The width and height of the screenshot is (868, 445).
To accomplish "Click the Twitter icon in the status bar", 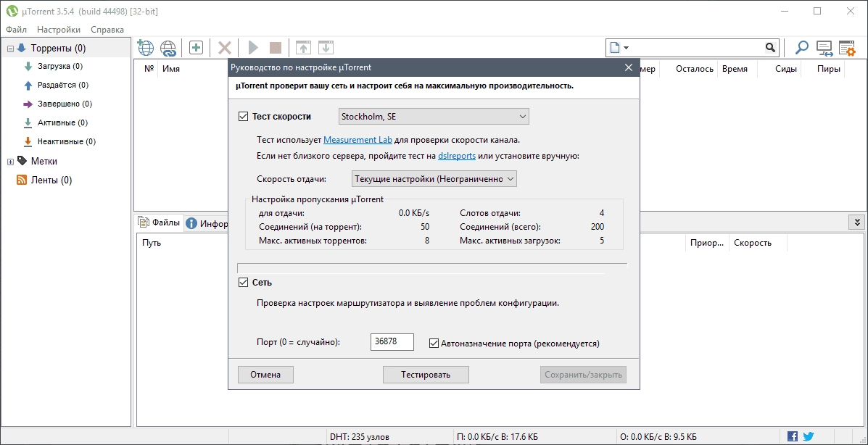I will click(808, 436).
